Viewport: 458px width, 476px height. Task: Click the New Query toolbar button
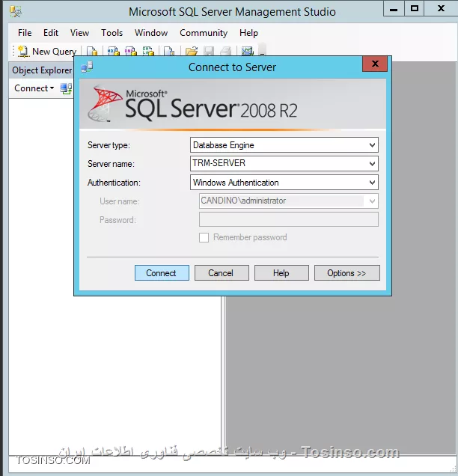click(x=47, y=52)
